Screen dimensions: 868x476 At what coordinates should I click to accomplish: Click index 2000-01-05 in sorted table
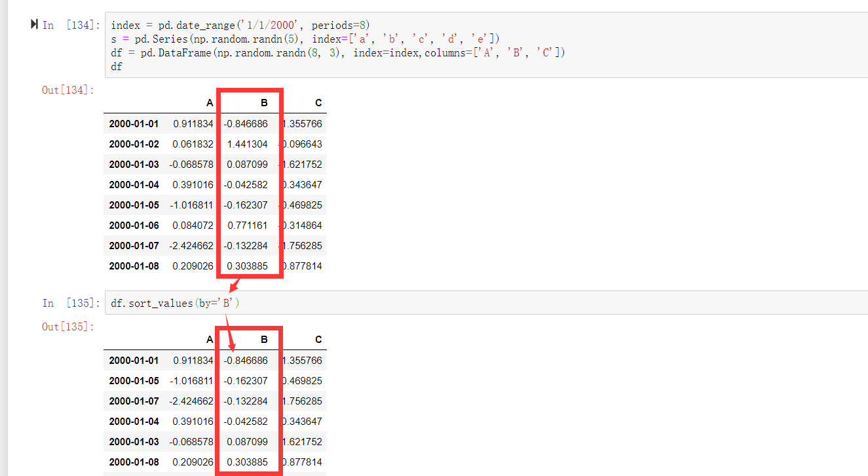pos(134,380)
